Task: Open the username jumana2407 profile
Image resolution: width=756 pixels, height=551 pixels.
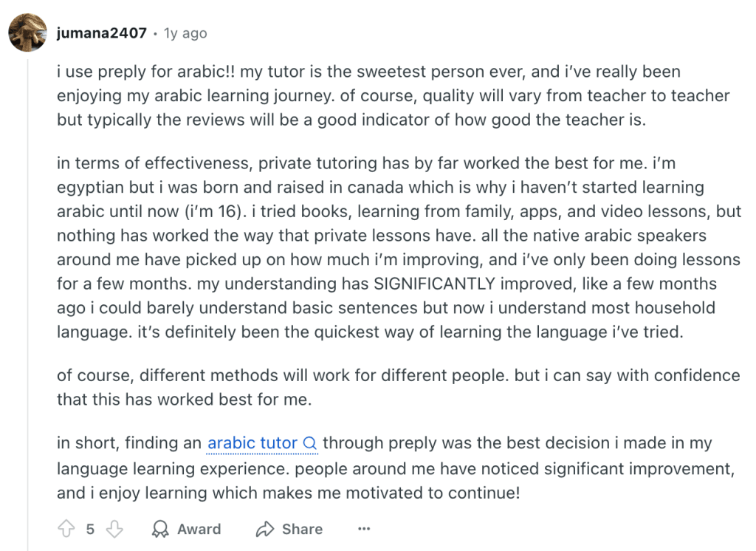Action: [100, 32]
